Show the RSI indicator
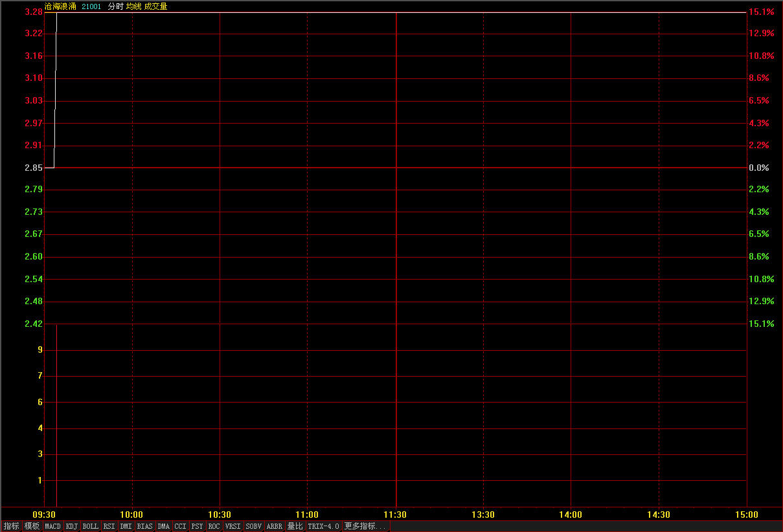The image size is (783, 532). (x=109, y=526)
